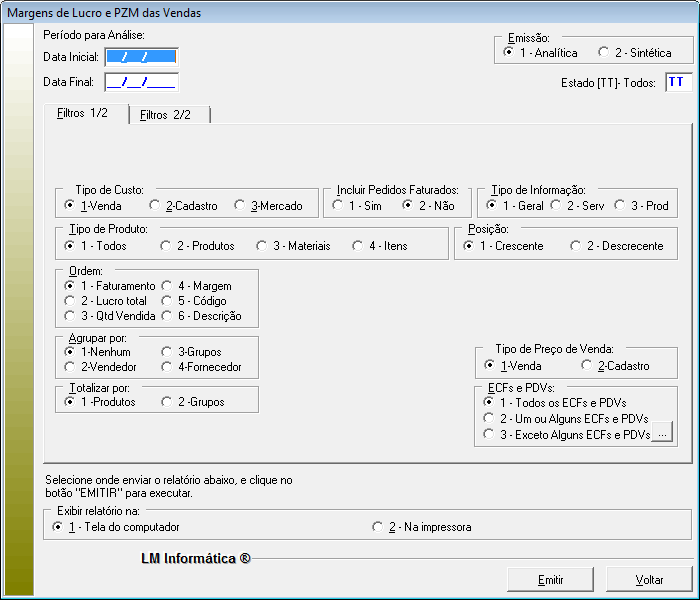Click the Voltar button

pos(649,579)
